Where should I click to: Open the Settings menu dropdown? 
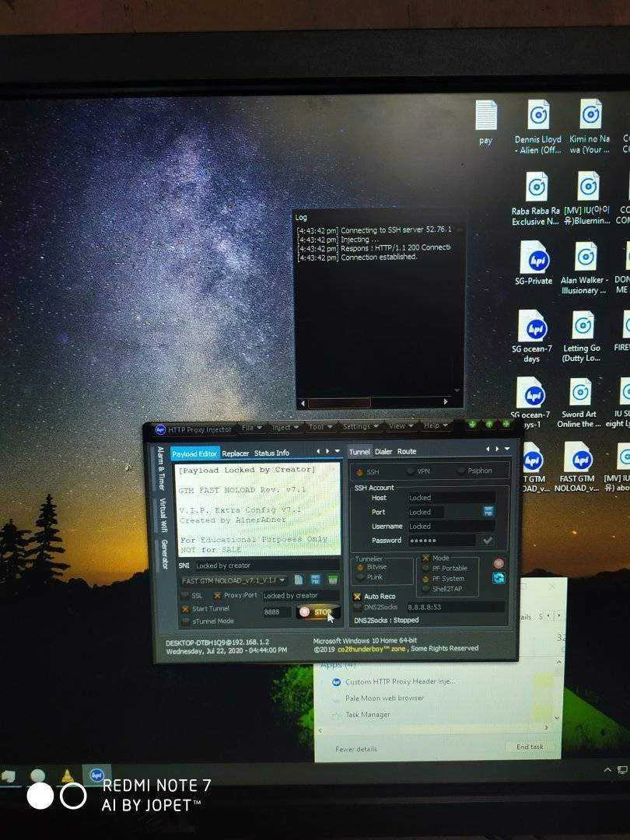tap(361, 426)
